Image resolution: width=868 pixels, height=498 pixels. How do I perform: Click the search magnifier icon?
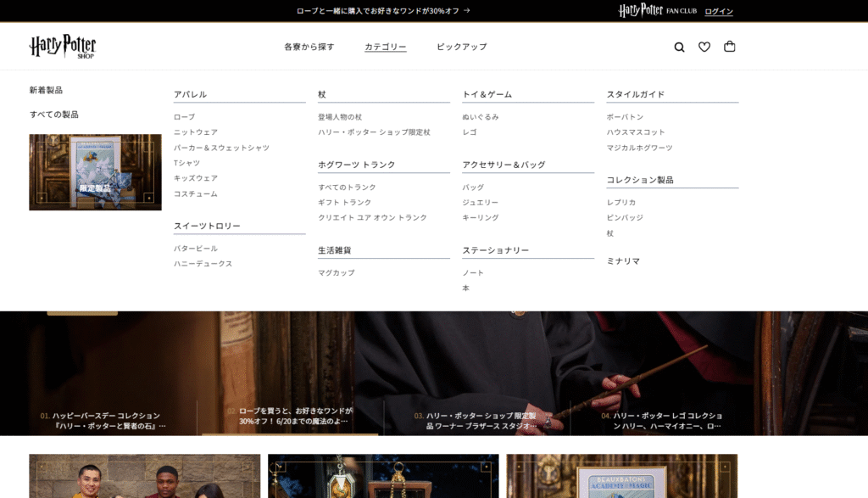[679, 48]
